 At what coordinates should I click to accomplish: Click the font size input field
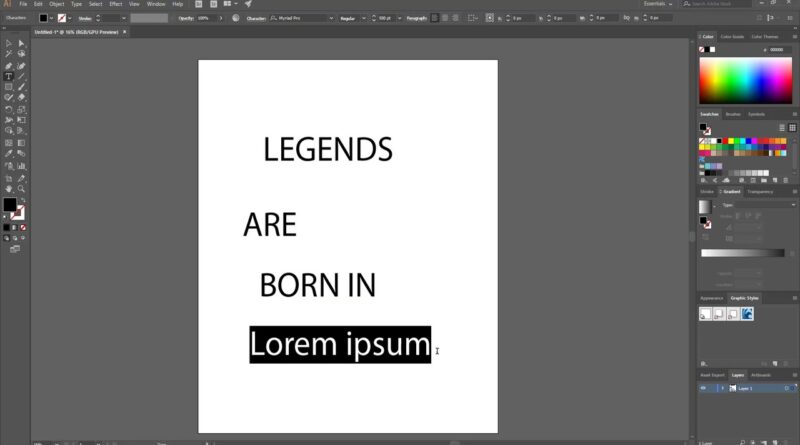[x=383, y=18]
